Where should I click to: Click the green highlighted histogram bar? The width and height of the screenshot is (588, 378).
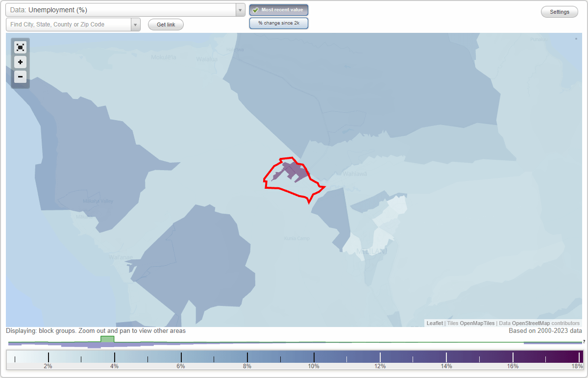[x=107, y=339]
